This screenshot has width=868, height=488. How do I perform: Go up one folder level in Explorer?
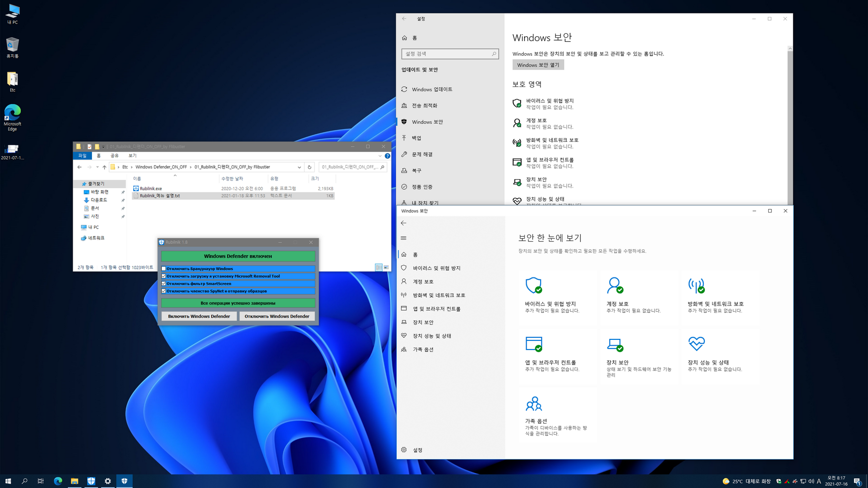point(104,167)
